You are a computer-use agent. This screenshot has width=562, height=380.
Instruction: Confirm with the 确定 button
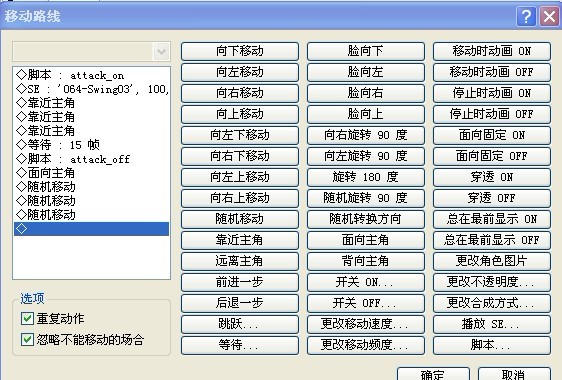coord(433,374)
